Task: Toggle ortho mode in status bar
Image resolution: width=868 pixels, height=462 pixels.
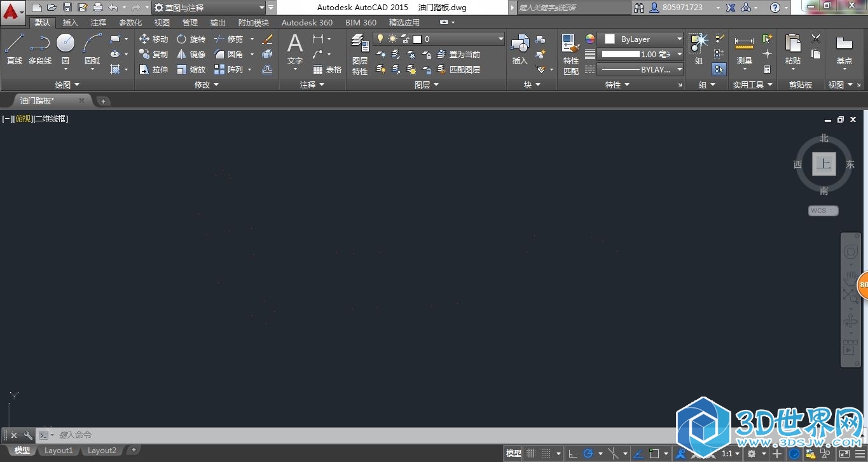Action: 573,454
